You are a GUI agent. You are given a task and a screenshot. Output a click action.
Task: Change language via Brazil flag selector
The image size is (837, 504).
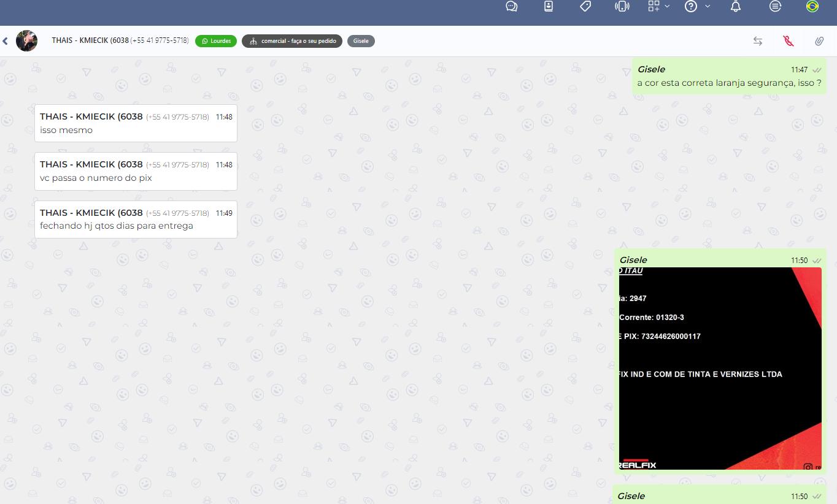point(812,7)
